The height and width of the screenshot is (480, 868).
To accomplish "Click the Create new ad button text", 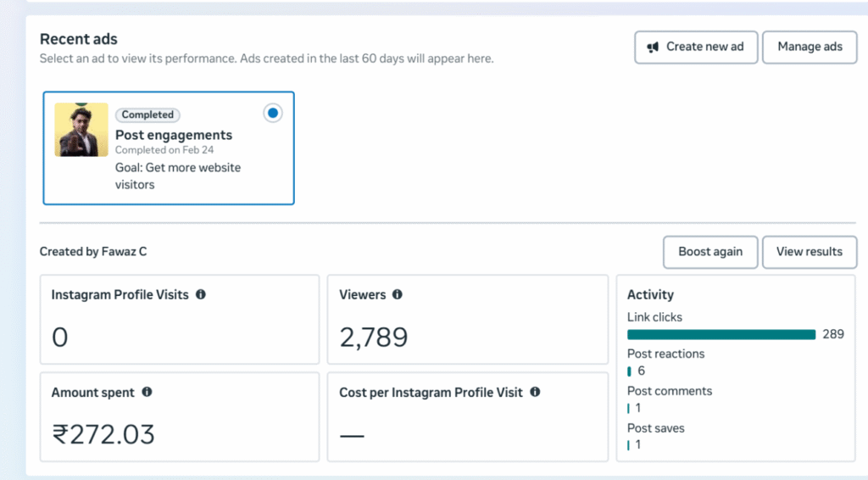I will click(x=704, y=47).
